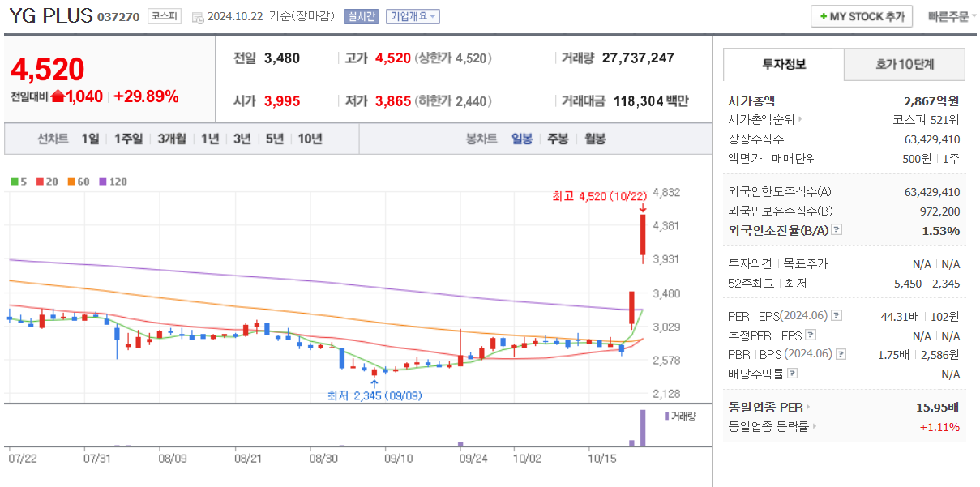Click the 거래량 value 27,737,247
Viewport: 980px width, 487px height.
click(x=638, y=58)
